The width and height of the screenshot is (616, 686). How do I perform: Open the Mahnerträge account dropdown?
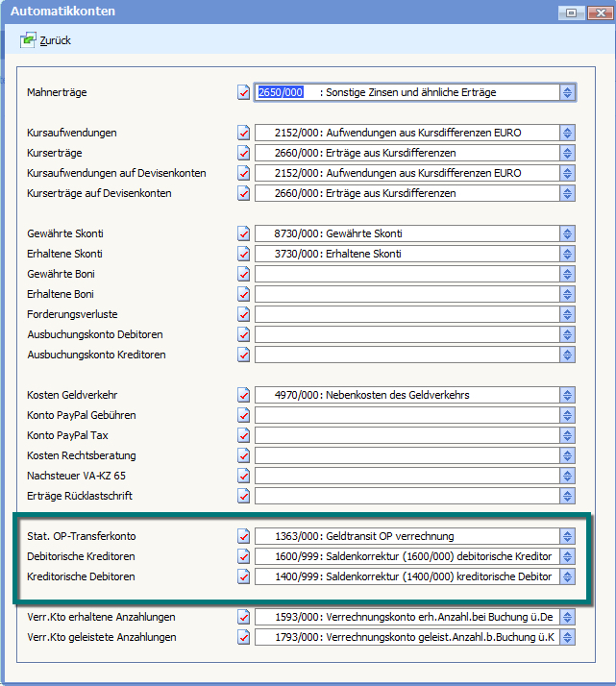tap(568, 93)
